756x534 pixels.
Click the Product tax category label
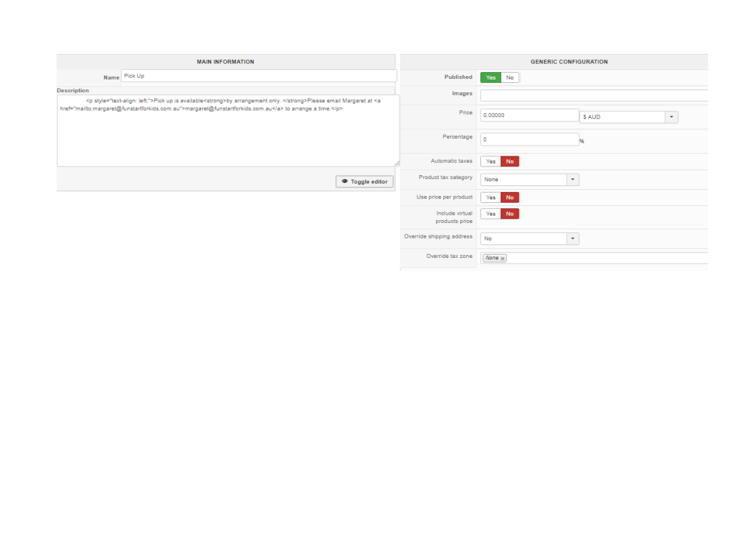(x=445, y=177)
